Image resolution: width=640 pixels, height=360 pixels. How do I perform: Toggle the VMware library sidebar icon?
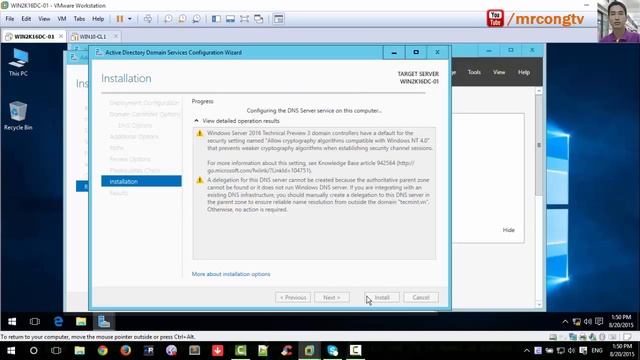click(216, 19)
